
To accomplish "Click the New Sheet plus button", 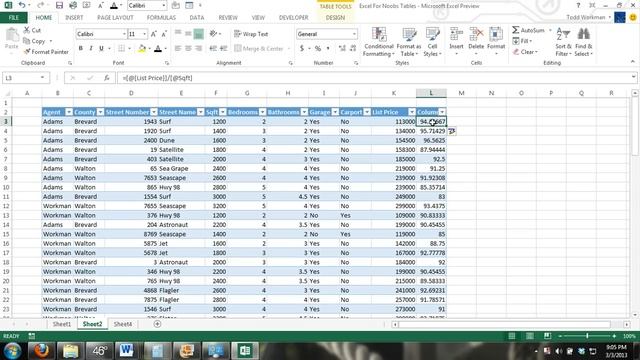I will 157,324.
